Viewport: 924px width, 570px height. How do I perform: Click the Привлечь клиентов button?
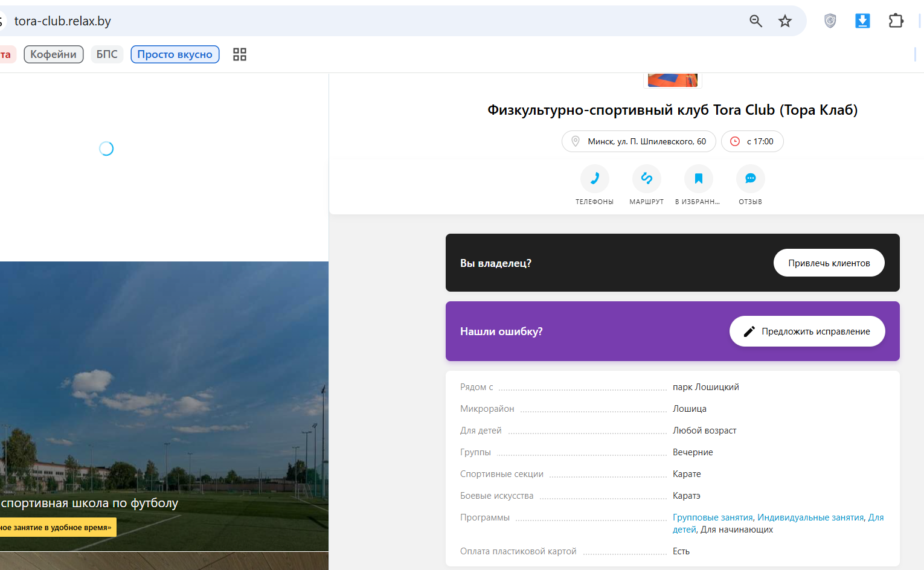(x=829, y=263)
